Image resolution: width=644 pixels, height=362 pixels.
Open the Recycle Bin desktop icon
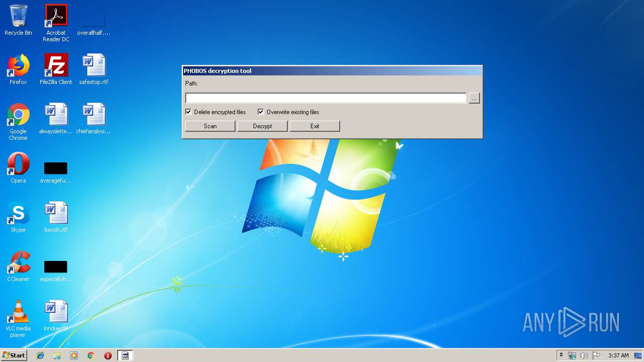coord(18,20)
